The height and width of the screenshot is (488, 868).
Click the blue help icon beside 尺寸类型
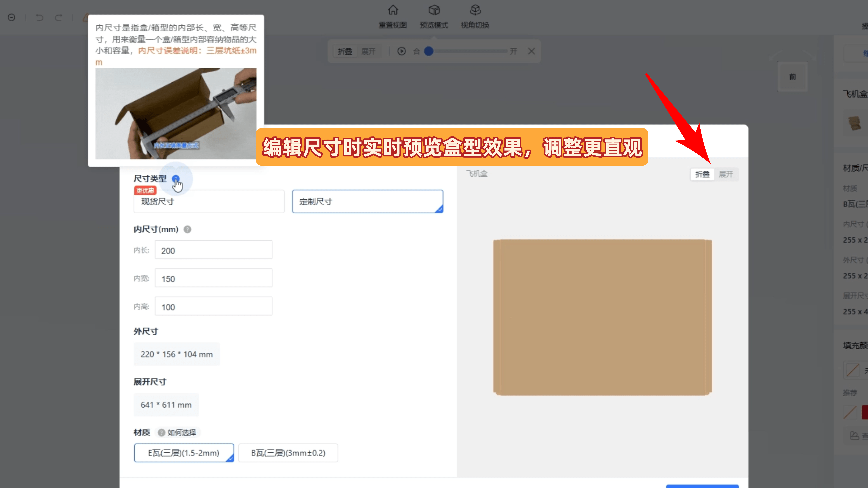click(176, 178)
